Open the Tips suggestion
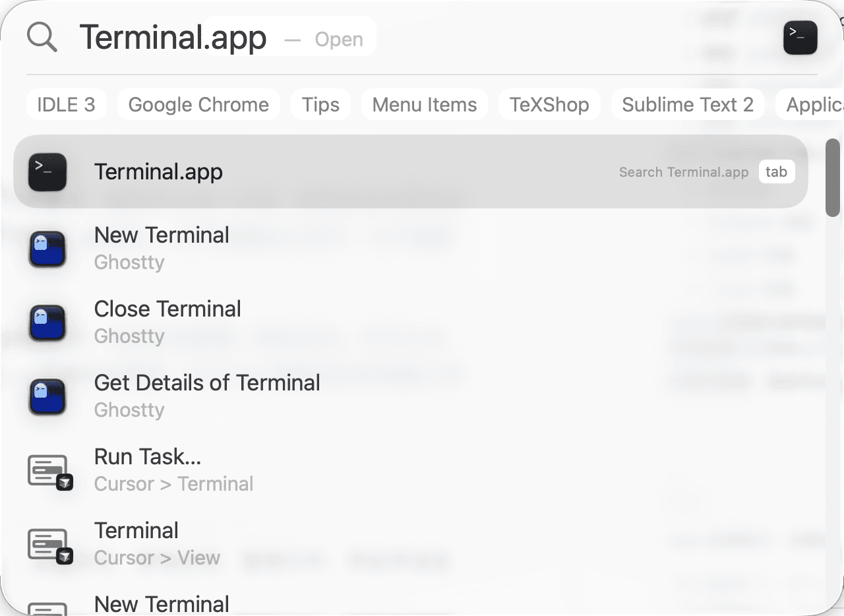 point(320,104)
